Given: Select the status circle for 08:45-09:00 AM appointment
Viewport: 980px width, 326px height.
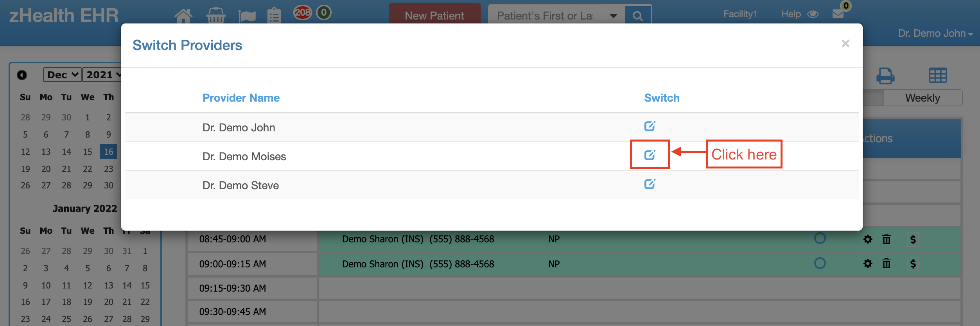Looking at the screenshot, I should point(820,238).
